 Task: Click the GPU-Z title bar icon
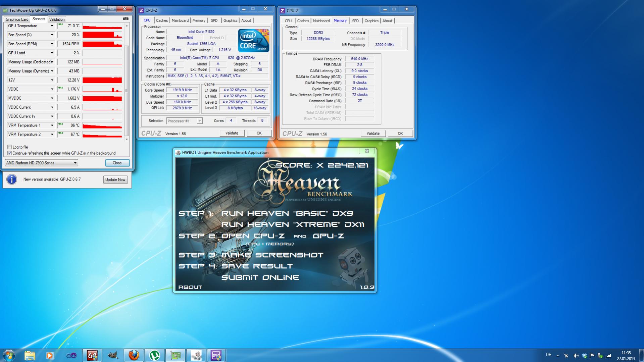pyautogui.click(x=6, y=10)
